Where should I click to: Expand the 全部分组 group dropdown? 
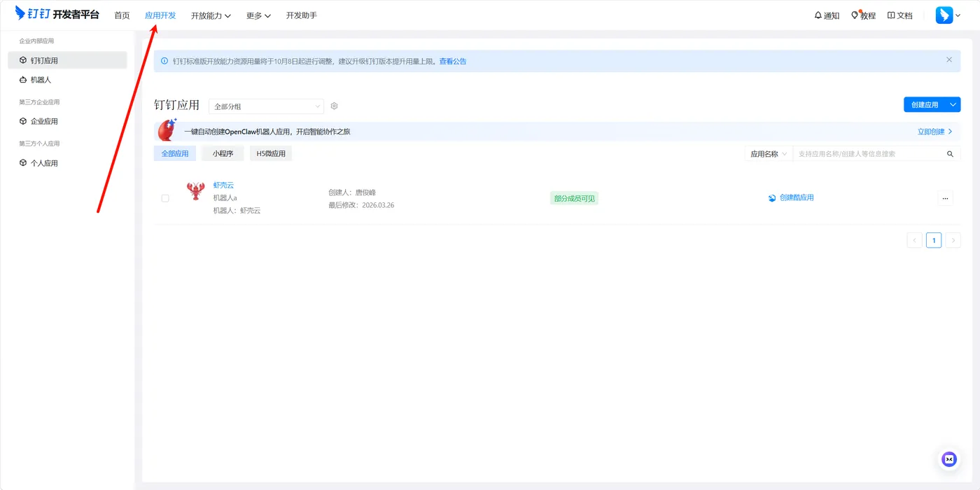point(266,106)
